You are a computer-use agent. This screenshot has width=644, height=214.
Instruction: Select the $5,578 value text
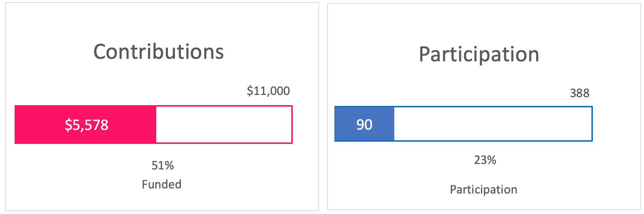[87, 125]
